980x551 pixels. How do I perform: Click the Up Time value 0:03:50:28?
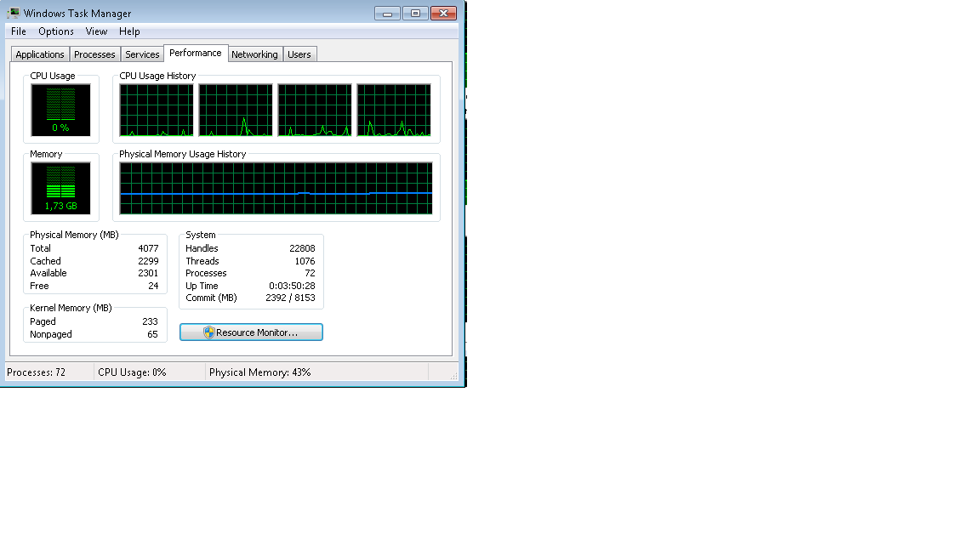pos(292,286)
